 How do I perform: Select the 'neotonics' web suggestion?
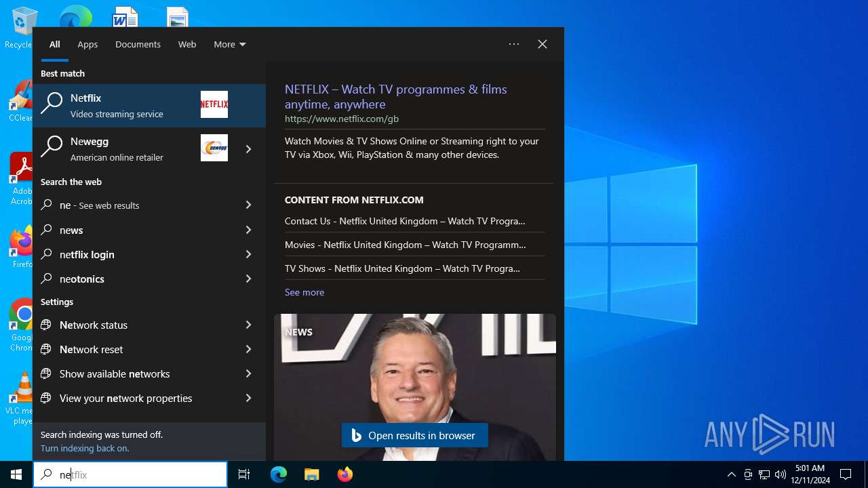point(132,279)
